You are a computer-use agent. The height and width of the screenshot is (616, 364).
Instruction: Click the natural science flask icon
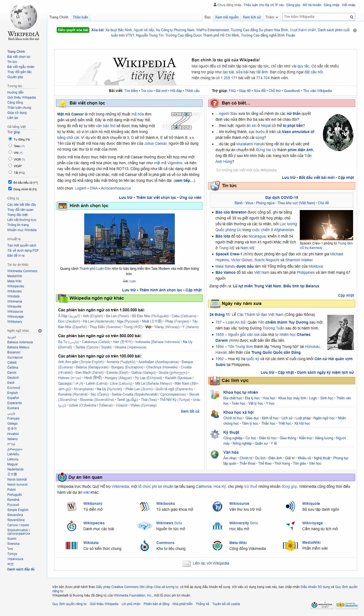coord(215,394)
